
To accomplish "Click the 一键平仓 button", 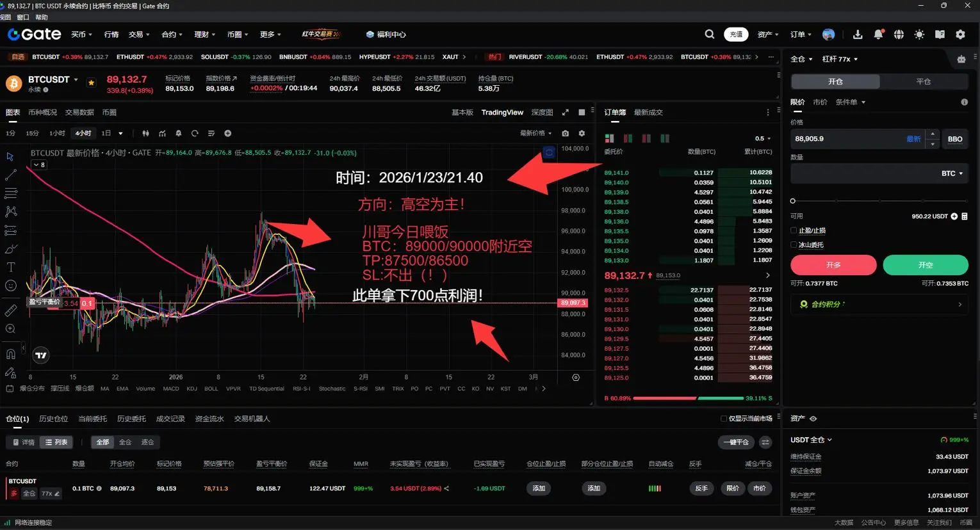I will click(x=736, y=442).
